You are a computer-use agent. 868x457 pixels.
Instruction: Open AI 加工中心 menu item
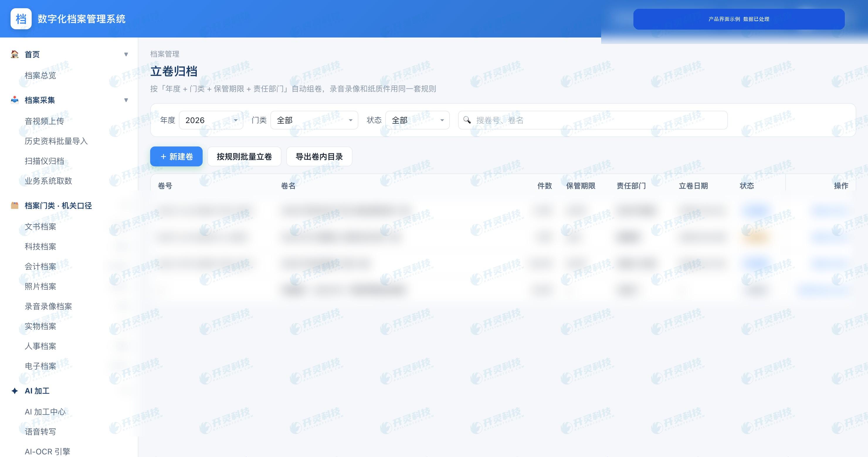click(x=45, y=412)
